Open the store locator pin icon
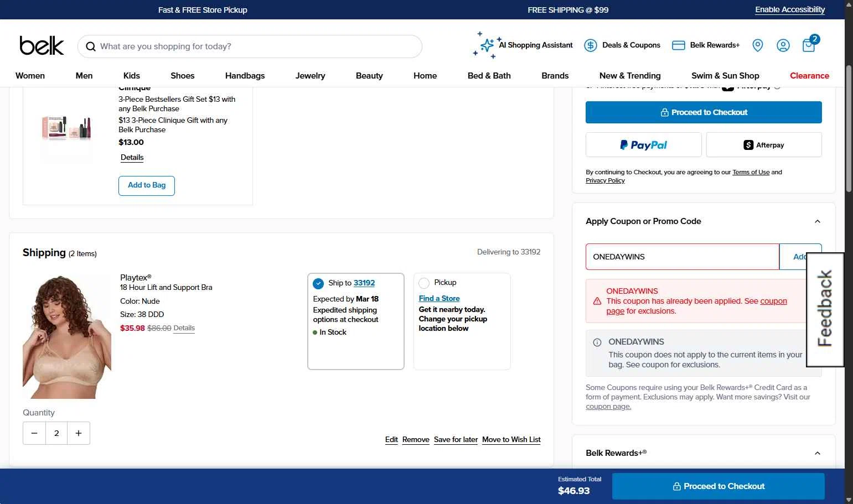853x504 pixels. point(758,45)
